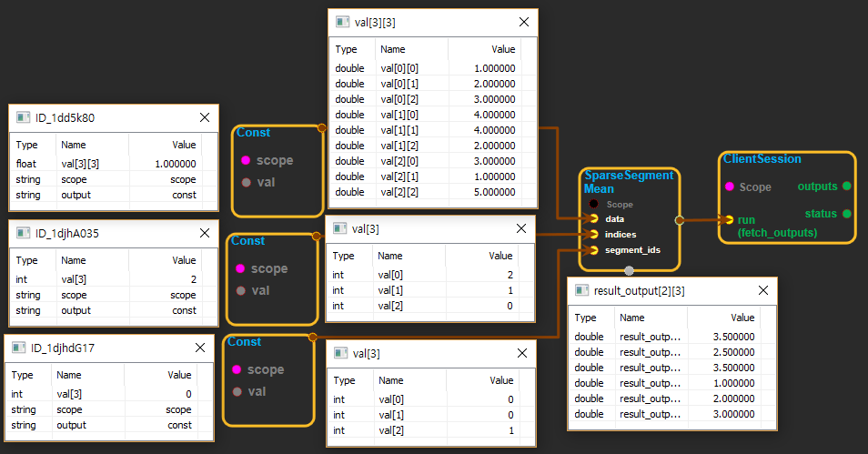The height and width of the screenshot is (454, 868).
Task: Click the magenta Scope port on ClientSession
Action: (x=729, y=187)
